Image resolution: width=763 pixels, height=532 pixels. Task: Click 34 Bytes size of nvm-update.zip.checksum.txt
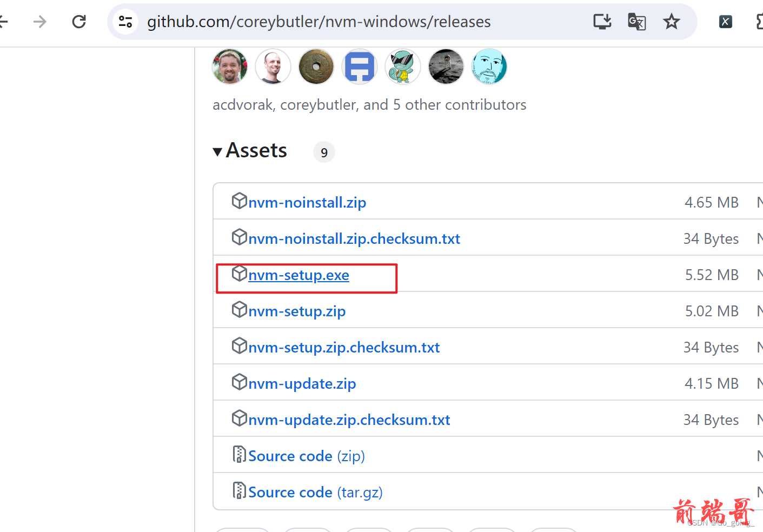pos(711,420)
